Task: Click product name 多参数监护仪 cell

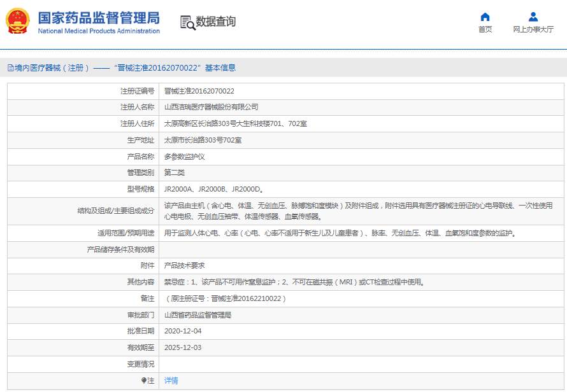Action: (x=184, y=157)
